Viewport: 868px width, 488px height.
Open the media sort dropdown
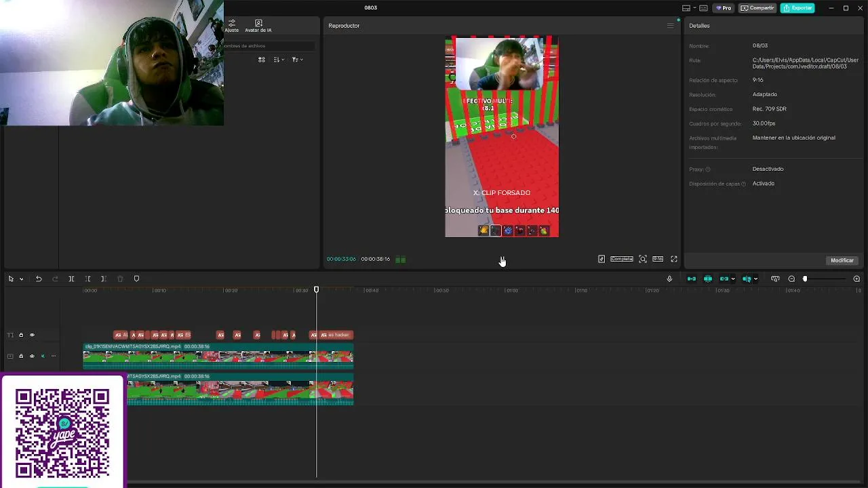(279, 60)
